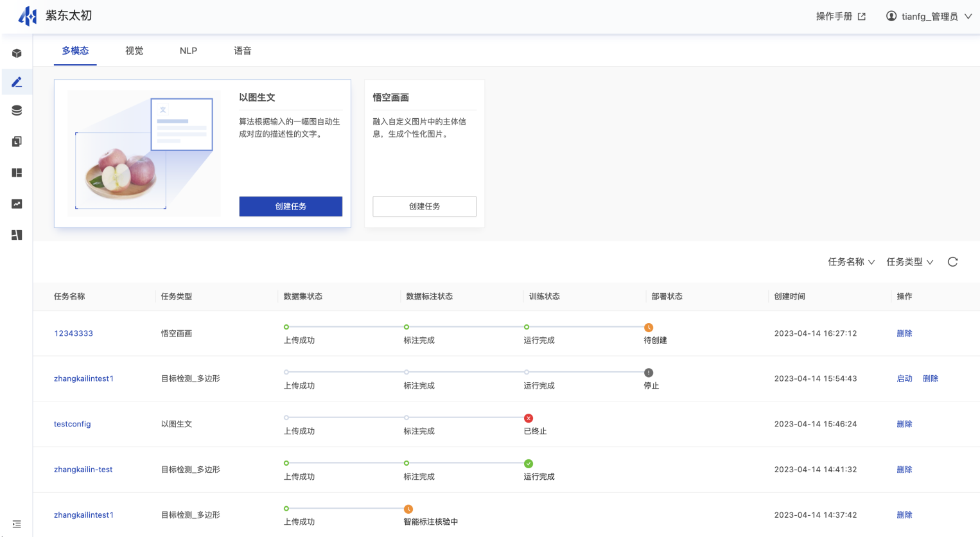Delete the zhangkailin-test task

point(904,470)
